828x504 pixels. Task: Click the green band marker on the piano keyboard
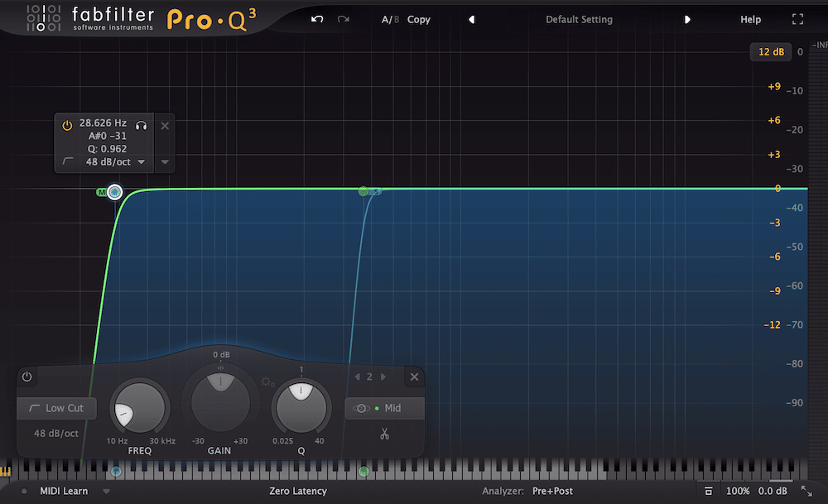pyautogui.click(x=363, y=471)
